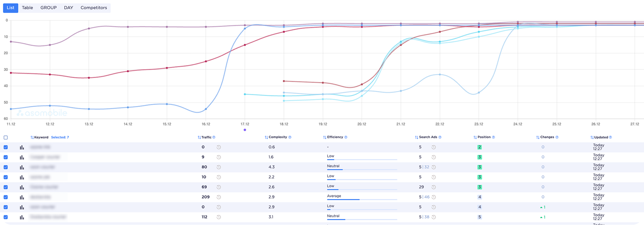Viewport: 644px width, 225px height.
Task: Uncheck row with traffic 0 and complexity 2.9
Action: point(6,207)
